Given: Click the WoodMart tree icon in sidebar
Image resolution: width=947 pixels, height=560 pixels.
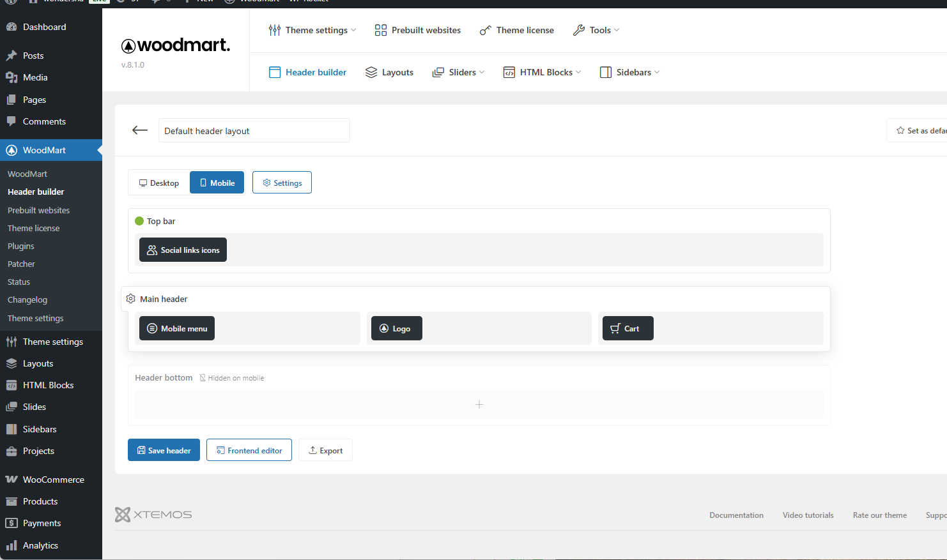Looking at the screenshot, I should [x=12, y=150].
